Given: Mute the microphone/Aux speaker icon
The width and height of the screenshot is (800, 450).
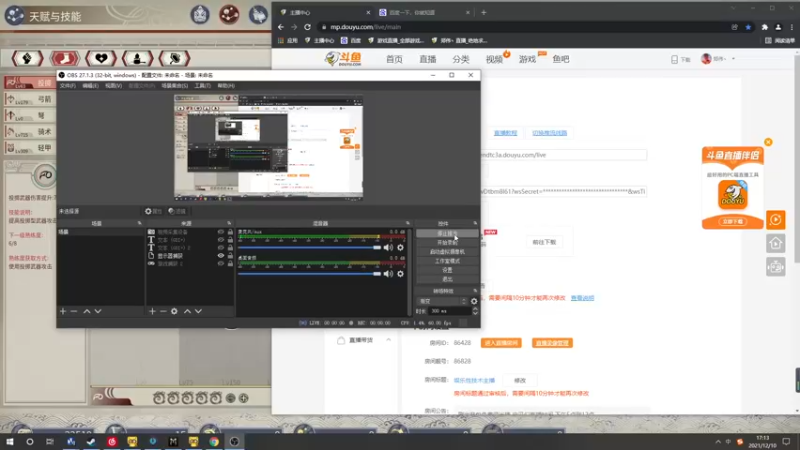Looking at the screenshot, I should click(388, 247).
